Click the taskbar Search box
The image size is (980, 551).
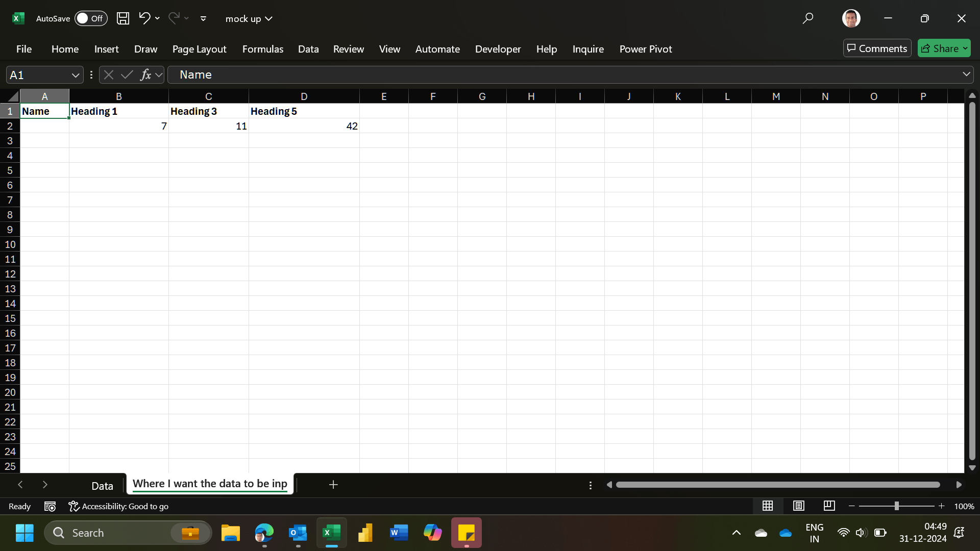click(x=128, y=533)
